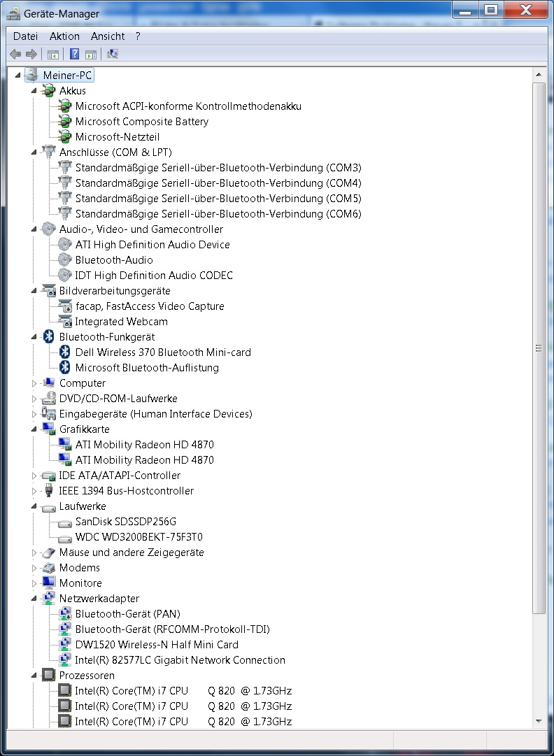Open the ? help menu
This screenshot has height=756, width=554.
pos(138,36)
